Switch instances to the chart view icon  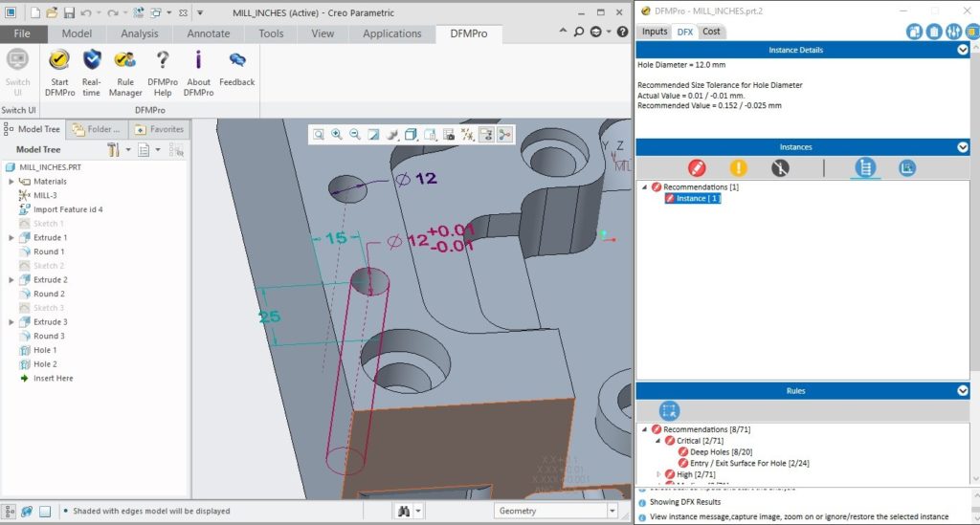click(x=907, y=168)
